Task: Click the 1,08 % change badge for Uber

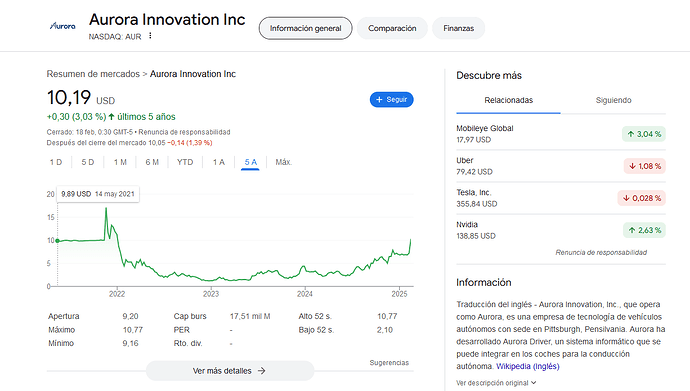Action: (645, 166)
